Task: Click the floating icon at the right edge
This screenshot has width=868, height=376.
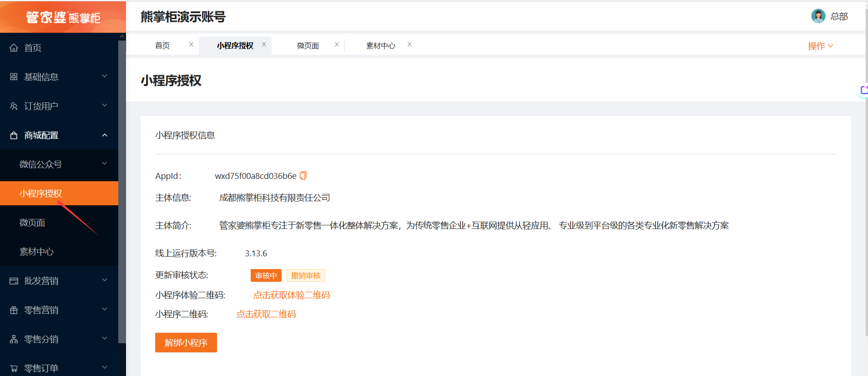Action: 863,90
